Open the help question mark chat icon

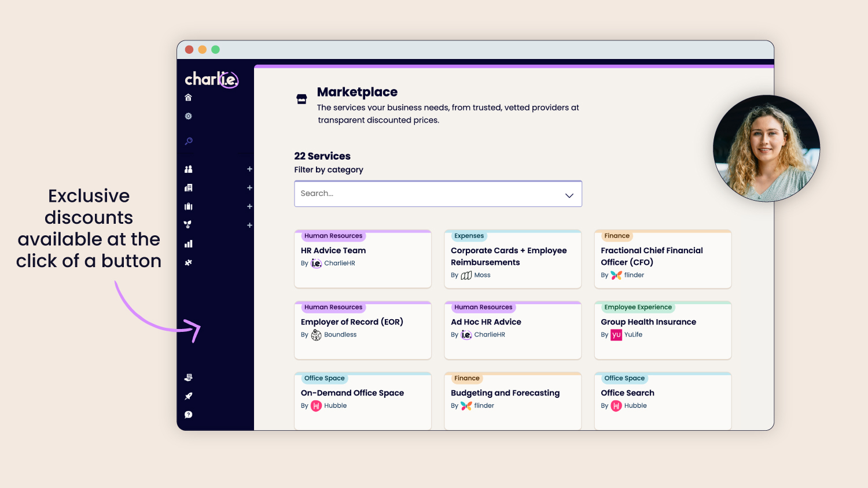point(188,415)
